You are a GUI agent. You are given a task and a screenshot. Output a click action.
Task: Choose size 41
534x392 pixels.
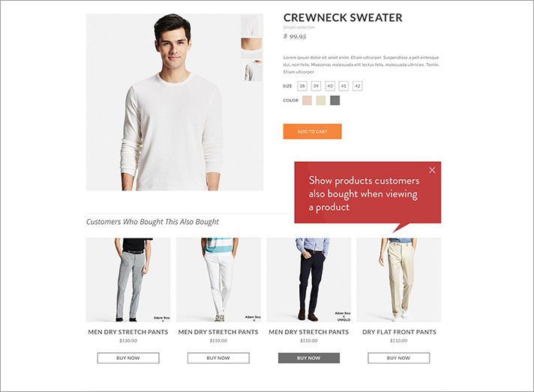[343, 86]
